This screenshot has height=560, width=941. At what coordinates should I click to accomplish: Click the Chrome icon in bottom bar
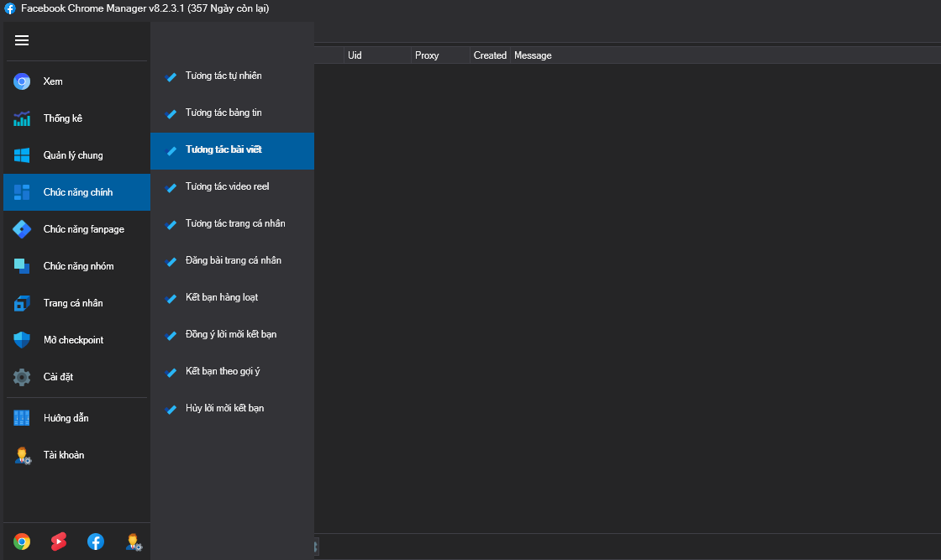[22, 542]
